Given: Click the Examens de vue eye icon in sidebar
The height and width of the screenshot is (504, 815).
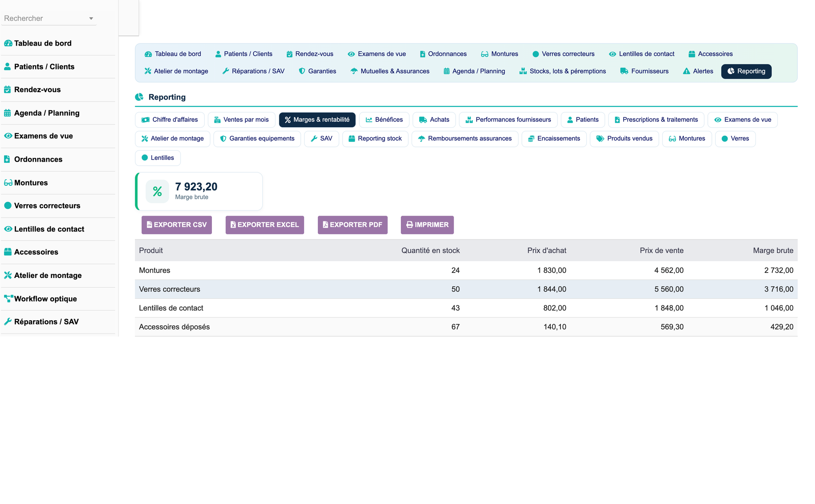Looking at the screenshot, I should point(8,136).
